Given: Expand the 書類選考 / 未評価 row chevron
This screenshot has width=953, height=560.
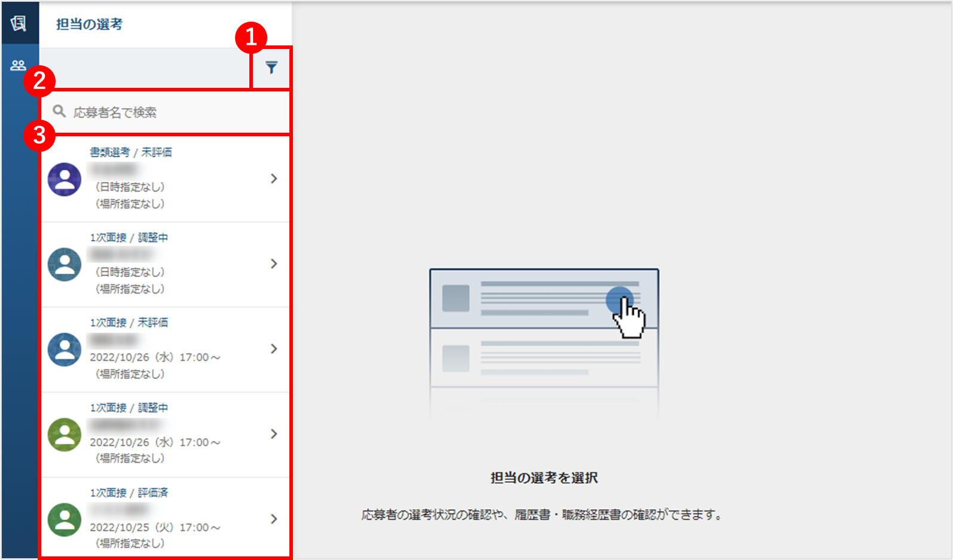Looking at the screenshot, I should pyautogui.click(x=274, y=179).
